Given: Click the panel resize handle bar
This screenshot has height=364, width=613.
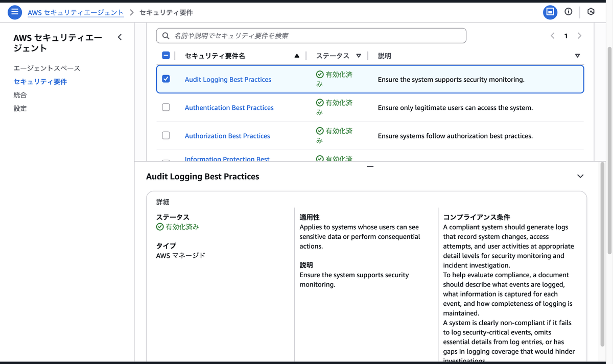Looking at the screenshot, I should tap(370, 166).
